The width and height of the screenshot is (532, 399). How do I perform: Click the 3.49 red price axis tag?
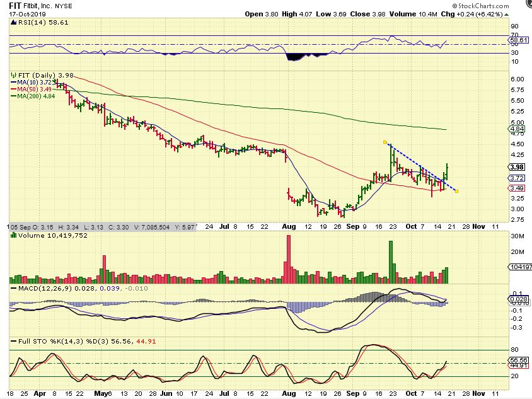[517, 188]
